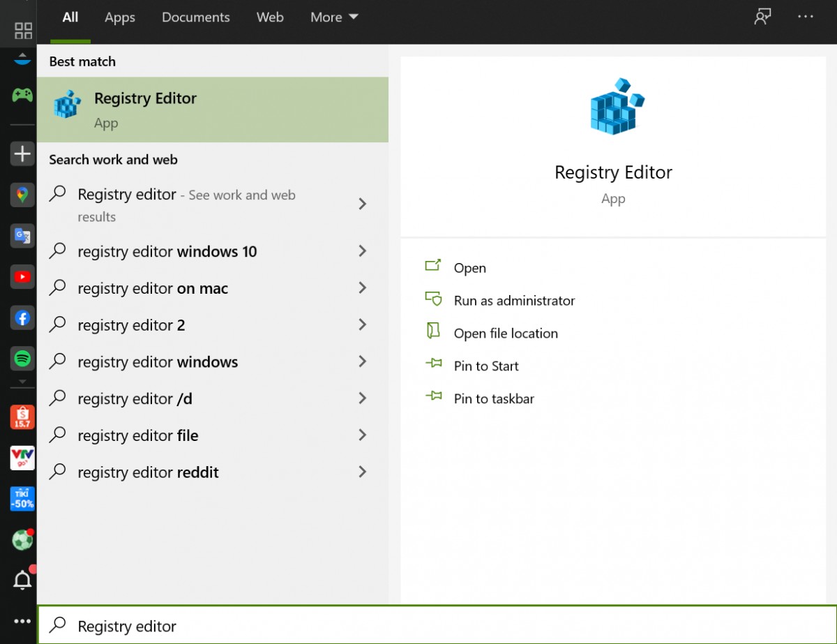Open the YouTube sidebar shortcut
Viewport: 837px width, 644px height.
(x=22, y=277)
